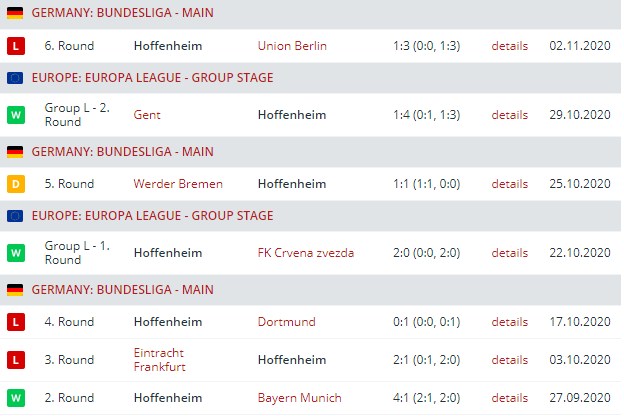
Task: Open details for Hoffenheim vs Union Berlin
Action: pyautogui.click(x=509, y=46)
